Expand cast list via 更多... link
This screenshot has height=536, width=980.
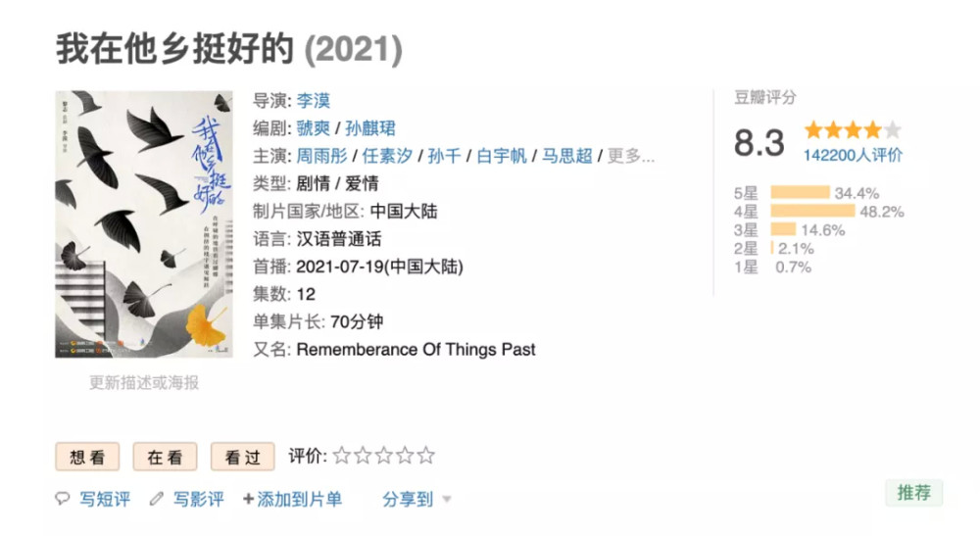point(630,156)
